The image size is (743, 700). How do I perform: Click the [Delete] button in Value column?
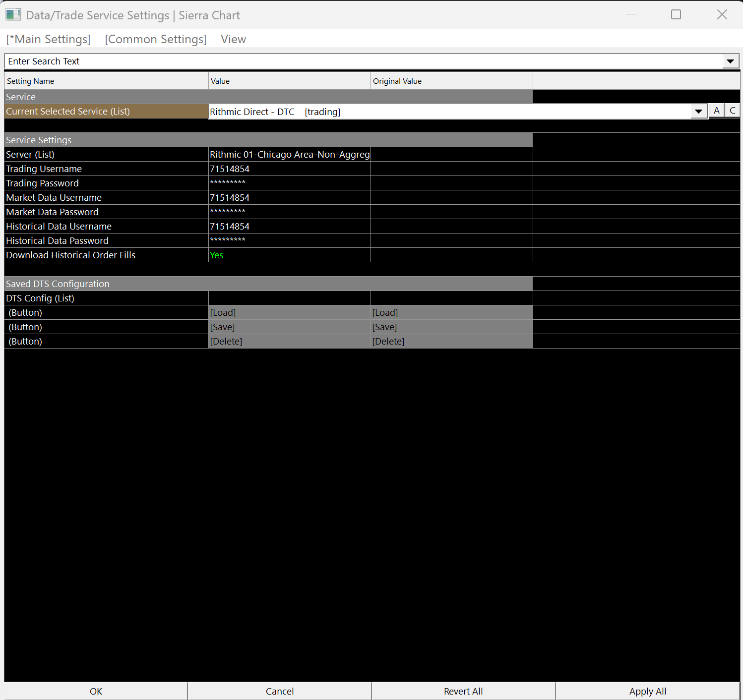tap(290, 342)
